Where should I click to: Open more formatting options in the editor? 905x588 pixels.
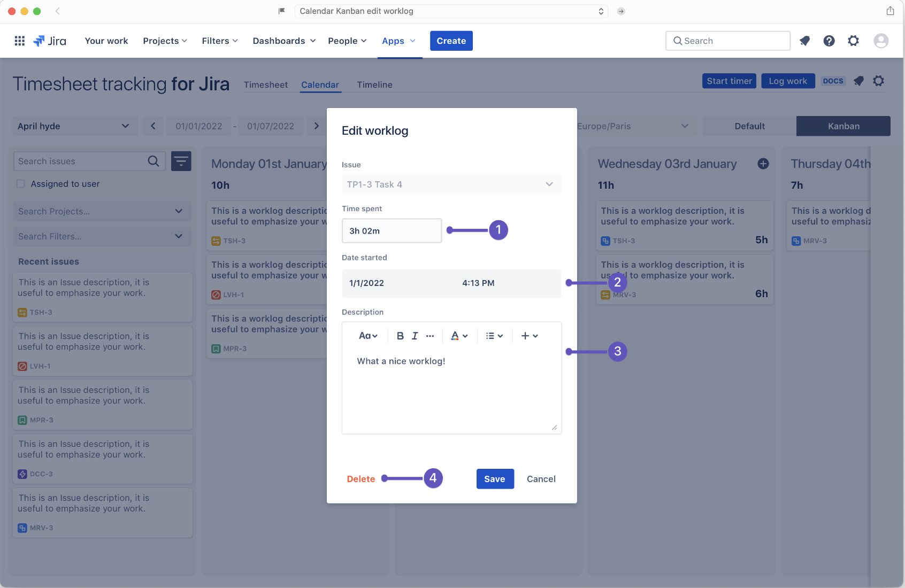(431, 336)
